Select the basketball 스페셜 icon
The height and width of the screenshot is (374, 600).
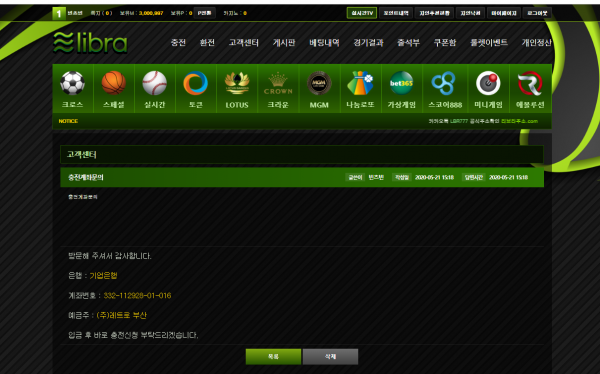pos(114,89)
